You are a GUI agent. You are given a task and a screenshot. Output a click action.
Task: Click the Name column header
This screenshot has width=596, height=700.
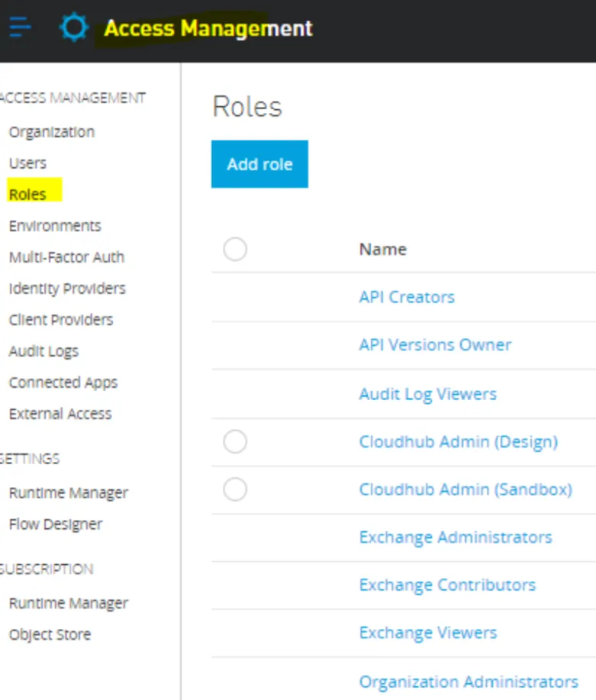click(383, 249)
